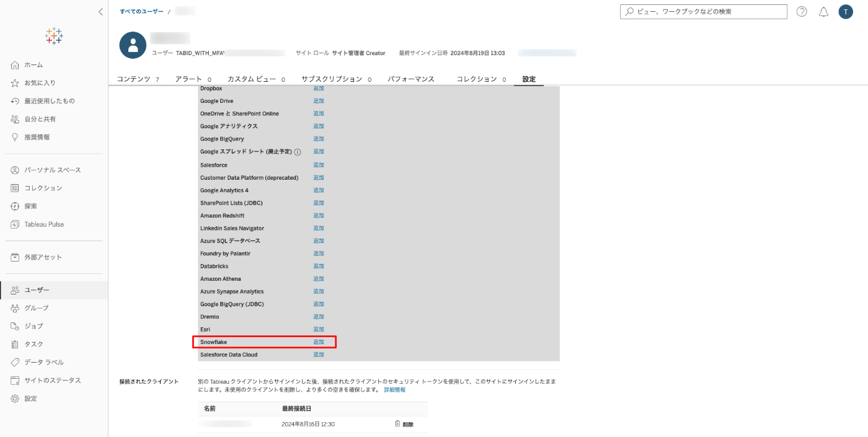Click 追加 for Dremio
The image size is (868, 437).
pos(319,317)
